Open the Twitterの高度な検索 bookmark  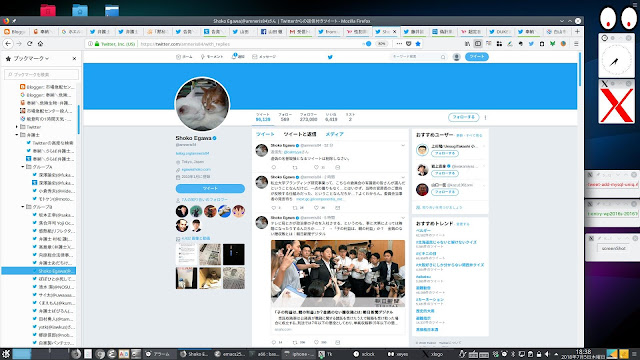[x=50, y=143]
